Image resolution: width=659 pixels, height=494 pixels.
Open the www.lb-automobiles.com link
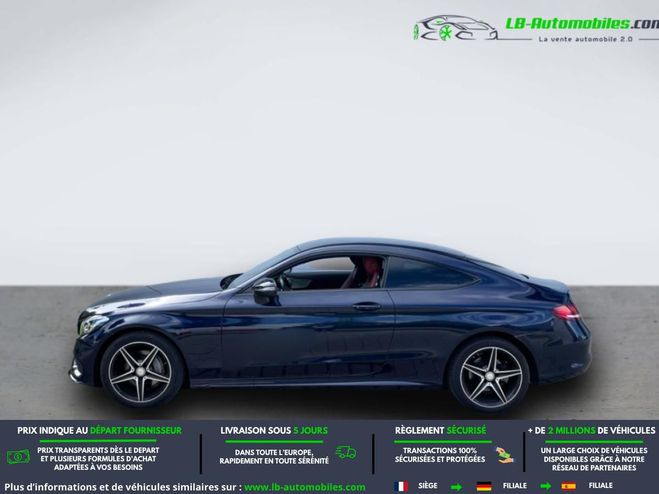305,487
